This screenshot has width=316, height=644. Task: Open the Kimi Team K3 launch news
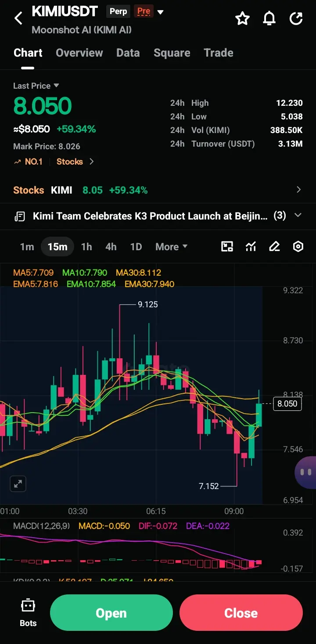(x=150, y=216)
